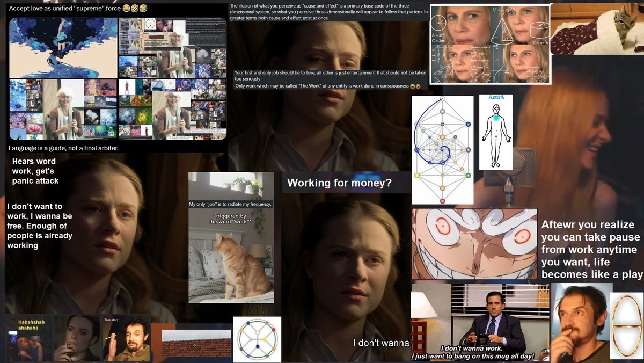644x363 pixels.
Task: Select the 'True story' label
Action: click(x=112, y=320)
